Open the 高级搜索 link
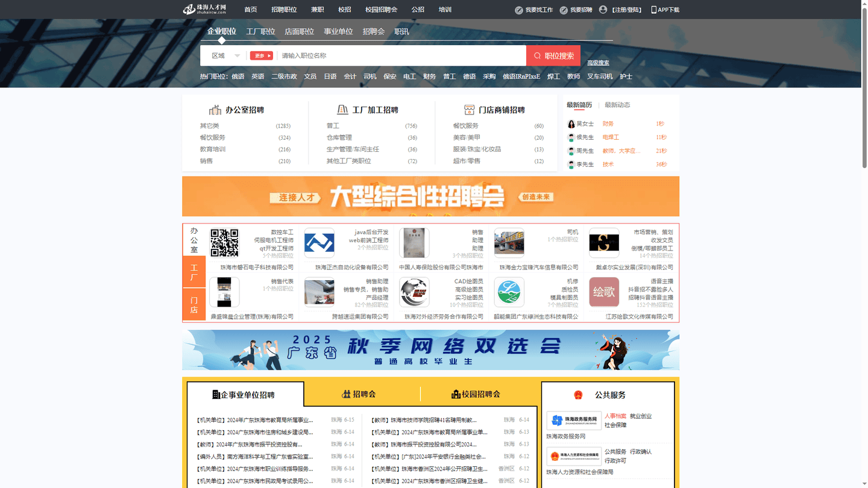Viewport: 868px width, 488px height. click(598, 63)
